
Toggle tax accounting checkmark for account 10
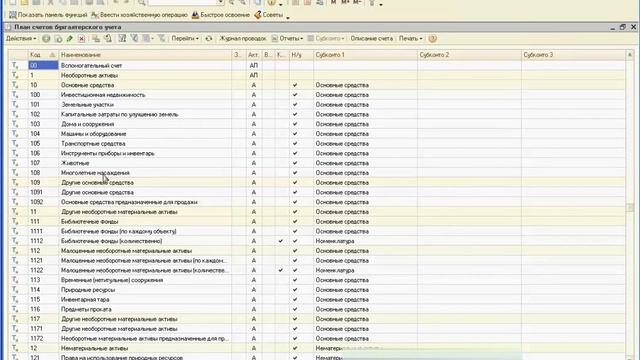pyautogui.click(x=295, y=85)
